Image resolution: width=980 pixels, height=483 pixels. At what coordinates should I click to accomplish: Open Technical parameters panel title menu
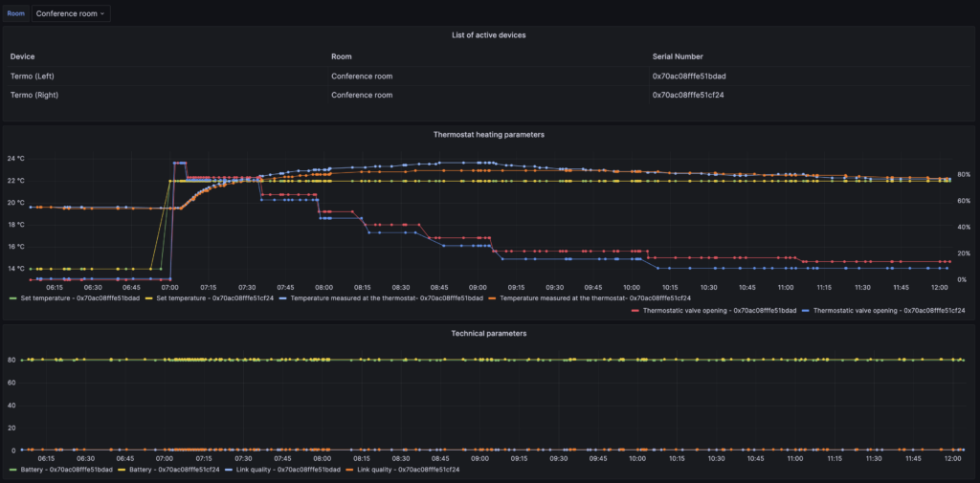point(489,333)
